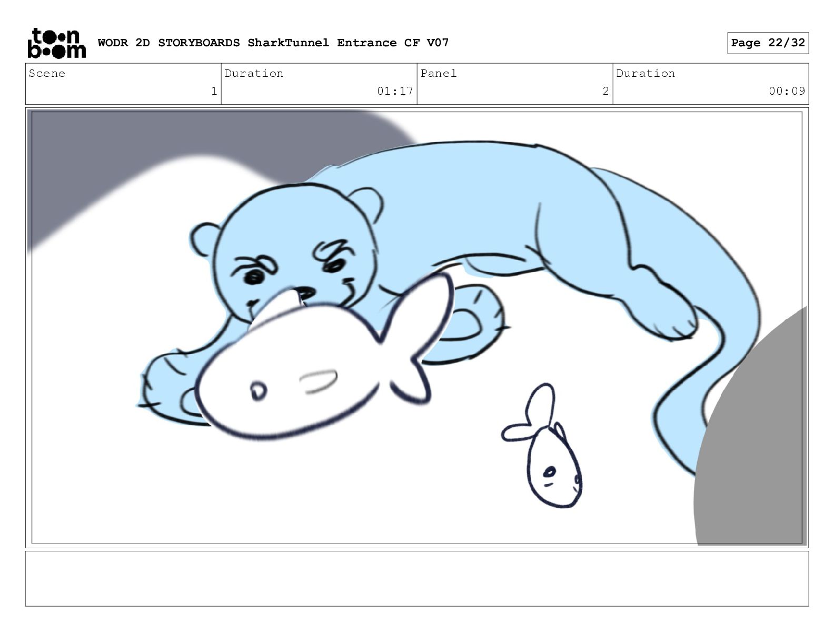This screenshot has height=644, width=834.
Task: Click the 'Panel' header label
Action: 439,74
